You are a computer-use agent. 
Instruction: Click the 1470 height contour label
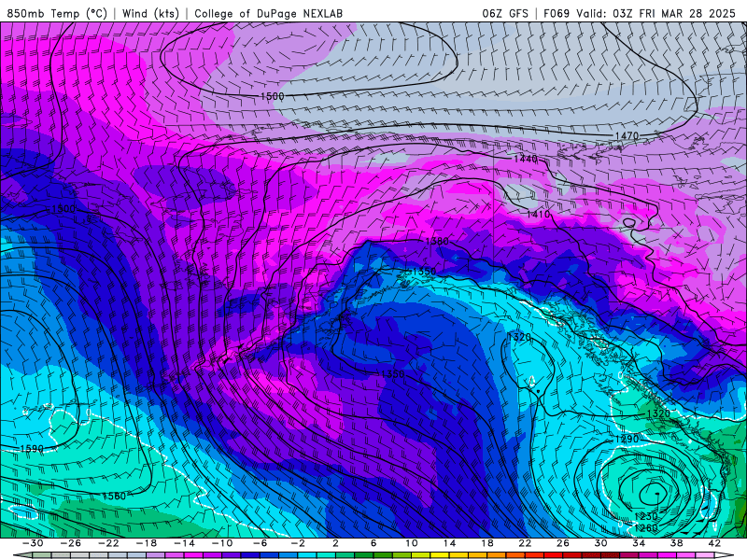coord(627,135)
